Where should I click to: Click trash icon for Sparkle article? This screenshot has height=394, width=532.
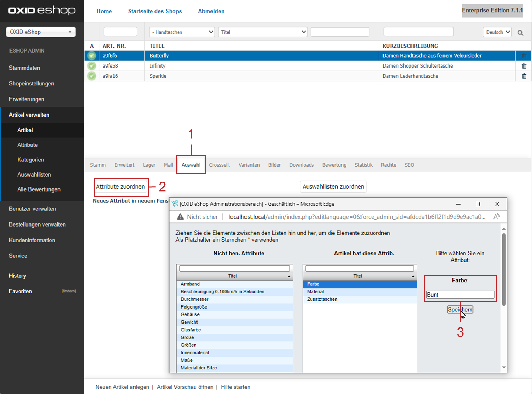click(x=524, y=76)
